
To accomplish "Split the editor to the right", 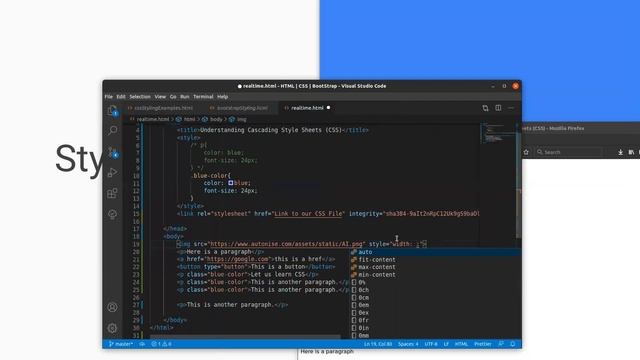I will pyautogui.click(x=498, y=108).
